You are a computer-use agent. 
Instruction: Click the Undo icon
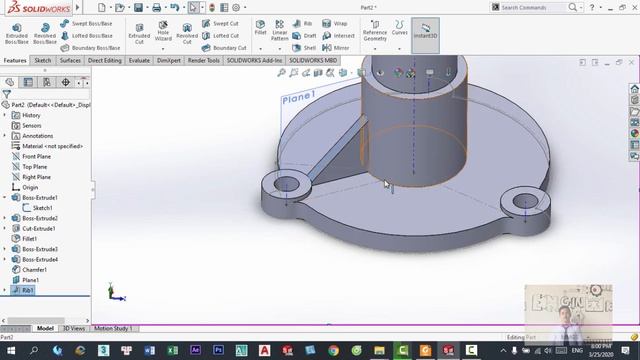pyautogui.click(x=175, y=7)
